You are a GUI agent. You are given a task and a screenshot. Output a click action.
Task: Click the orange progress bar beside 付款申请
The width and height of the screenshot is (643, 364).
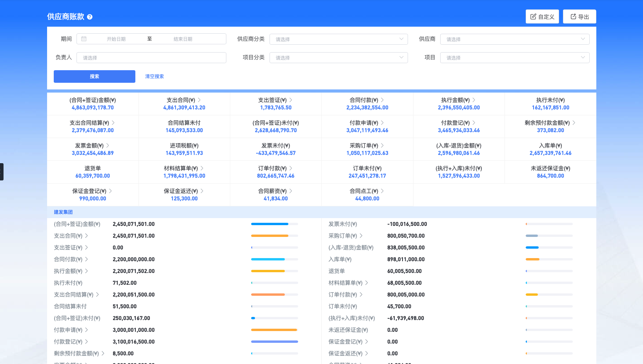[274, 330]
